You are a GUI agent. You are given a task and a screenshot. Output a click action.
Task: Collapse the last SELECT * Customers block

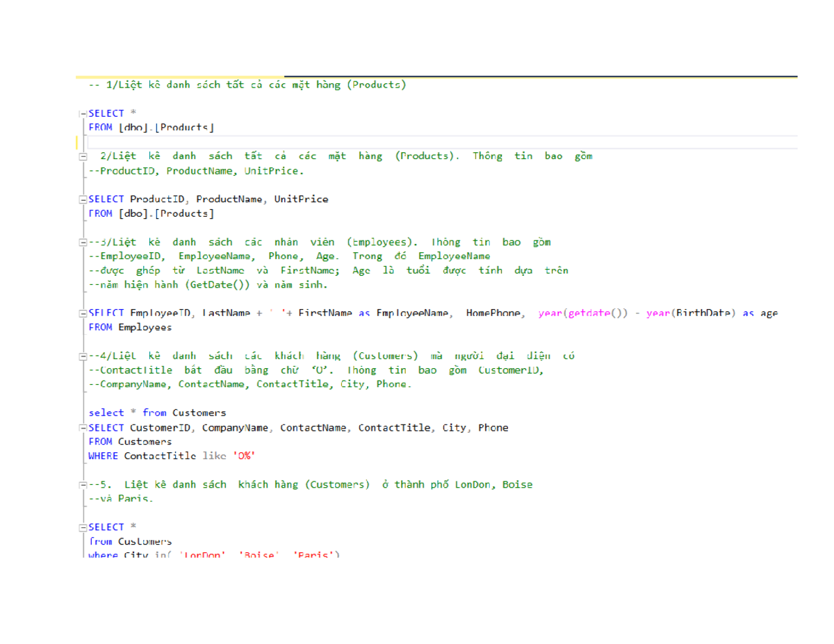[x=83, y=527]
